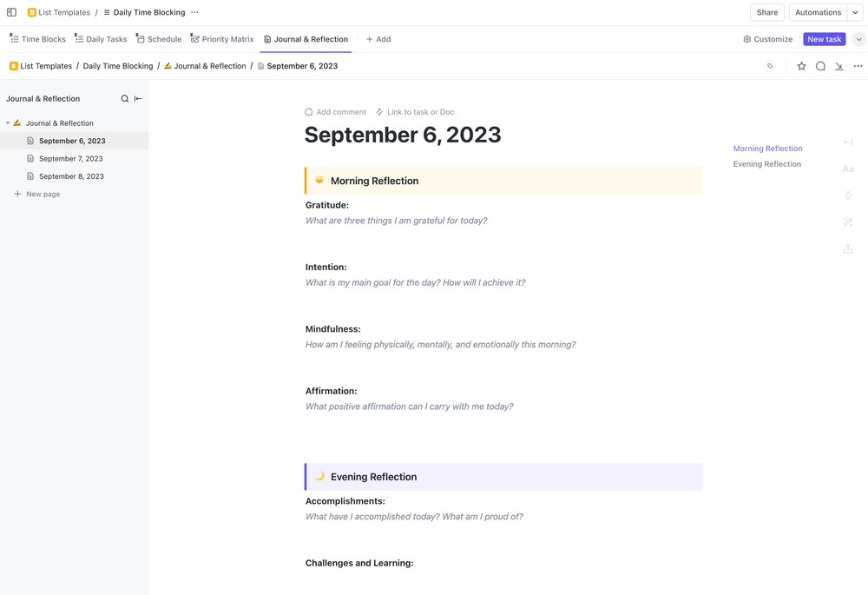Open the September 7, 2023 page

[70, 159]
